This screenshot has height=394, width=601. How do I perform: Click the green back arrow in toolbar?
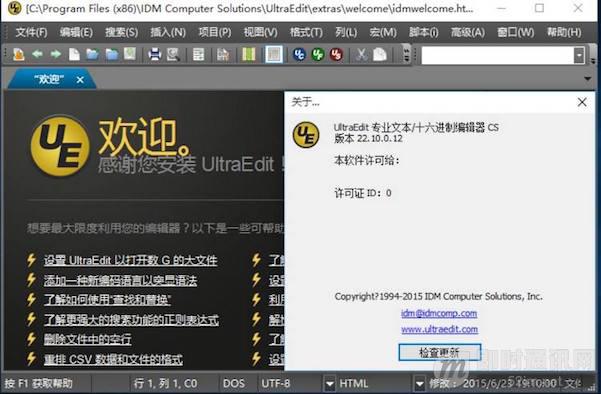pyautogui.click(x=37, y=54)
